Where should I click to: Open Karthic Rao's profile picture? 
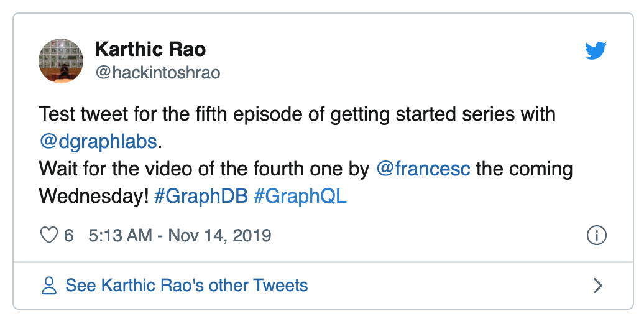61,60
